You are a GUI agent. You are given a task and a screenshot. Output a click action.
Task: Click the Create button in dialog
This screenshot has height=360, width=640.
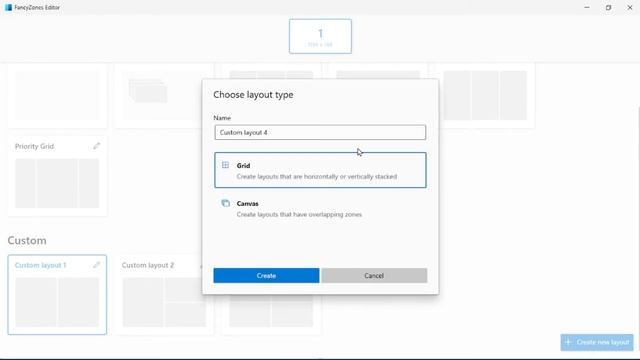pyautogui.click(x=266, y=276)
